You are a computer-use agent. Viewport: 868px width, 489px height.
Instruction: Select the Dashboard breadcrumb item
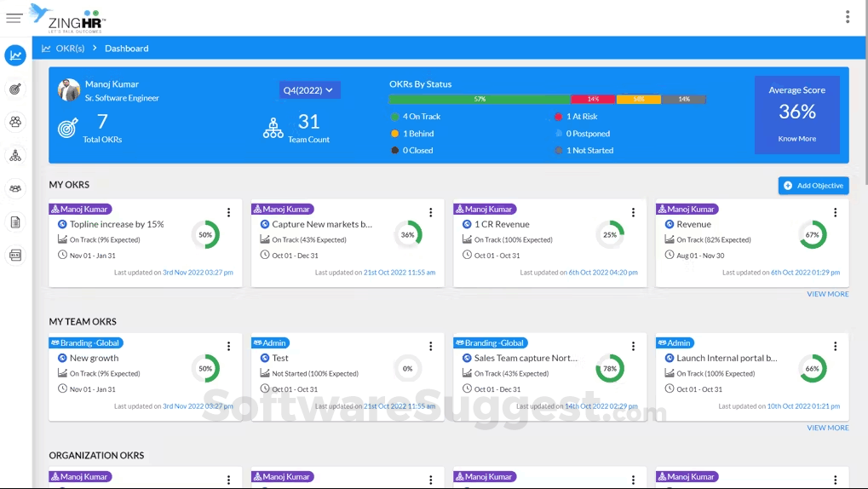(x=126, y=49)
